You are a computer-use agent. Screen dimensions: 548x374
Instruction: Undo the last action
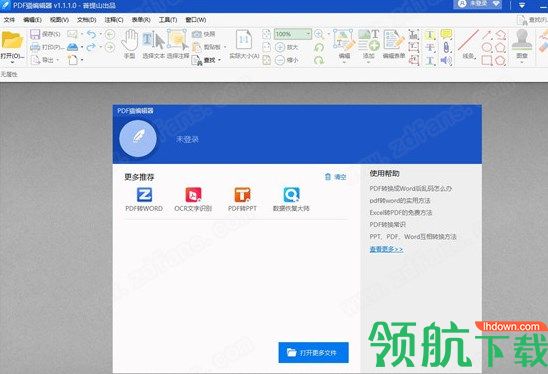click(x=92, y=34)
